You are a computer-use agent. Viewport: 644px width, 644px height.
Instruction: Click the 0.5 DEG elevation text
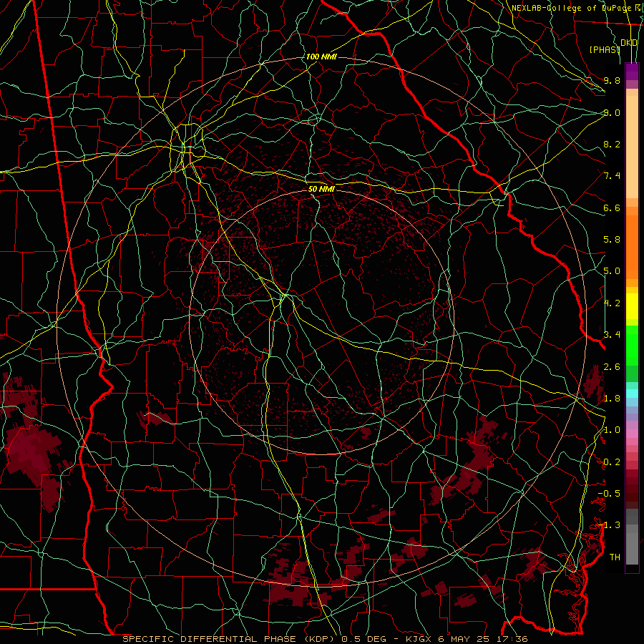[364, 639]
